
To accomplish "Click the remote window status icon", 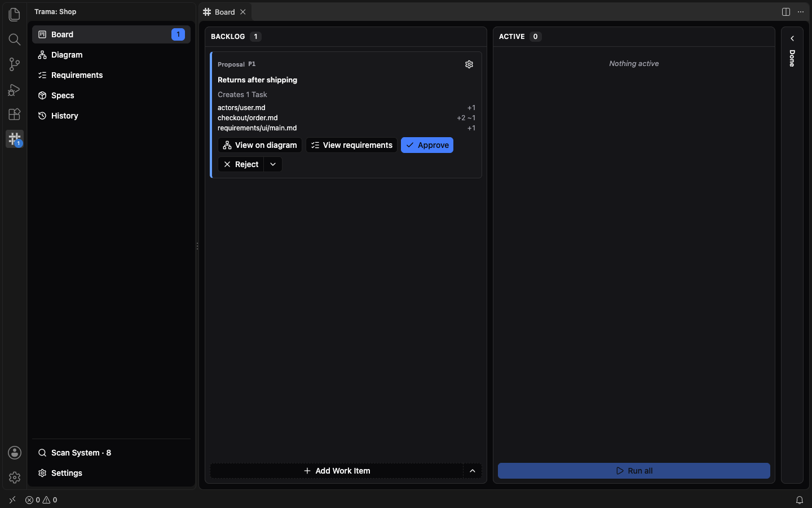I will click(x=12, y=500).
